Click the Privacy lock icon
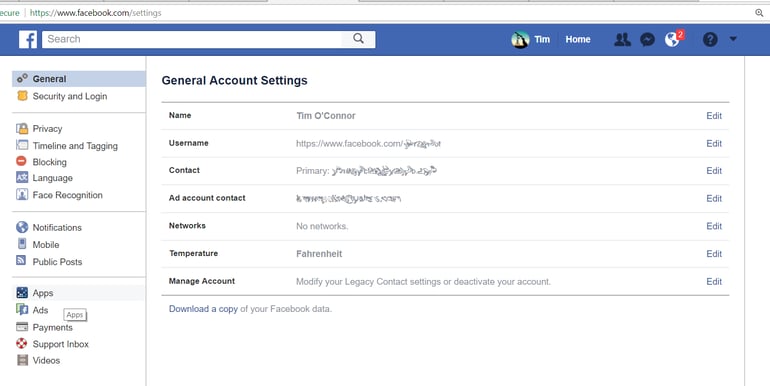The image size is (770, 386). (22, 129)
